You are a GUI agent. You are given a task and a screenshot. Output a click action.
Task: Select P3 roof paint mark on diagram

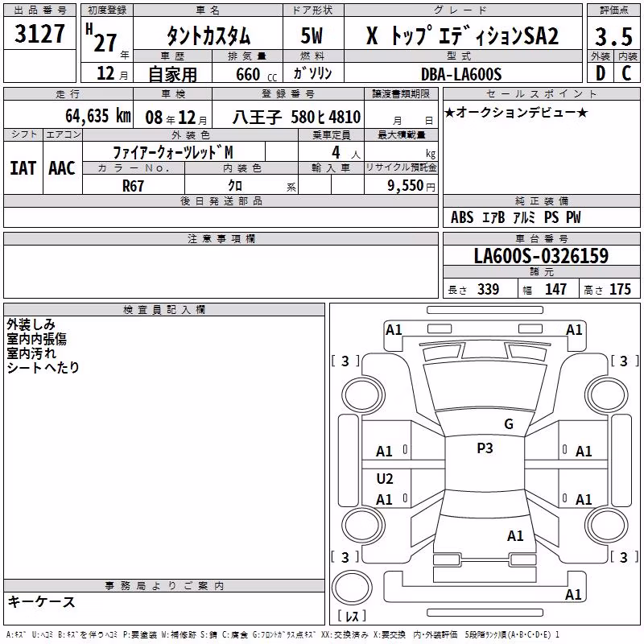click(485, 448)
